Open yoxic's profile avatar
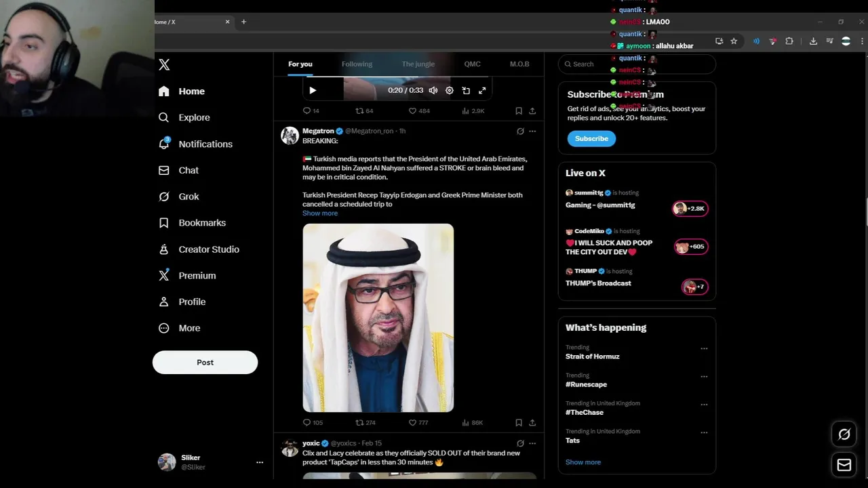Image resolution: width=868 pixels, height=488 pixels. click(x=290, y=447)
